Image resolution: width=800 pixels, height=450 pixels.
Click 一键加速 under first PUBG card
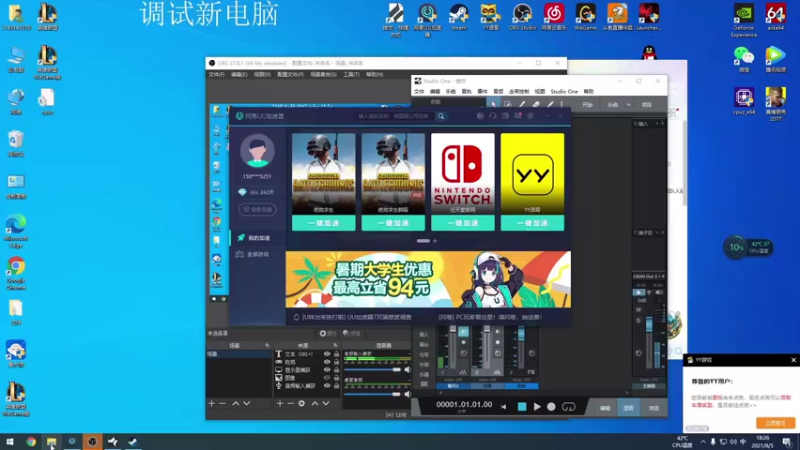pyautogui.click(x=323, y=223)
